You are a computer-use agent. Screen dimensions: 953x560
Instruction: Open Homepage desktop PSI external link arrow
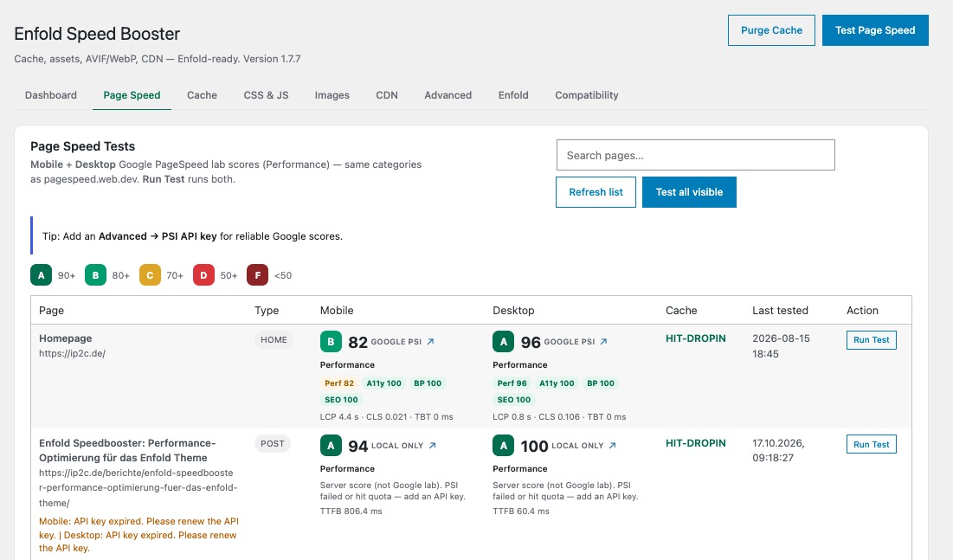pyautogui.click(x=603, y=342)
